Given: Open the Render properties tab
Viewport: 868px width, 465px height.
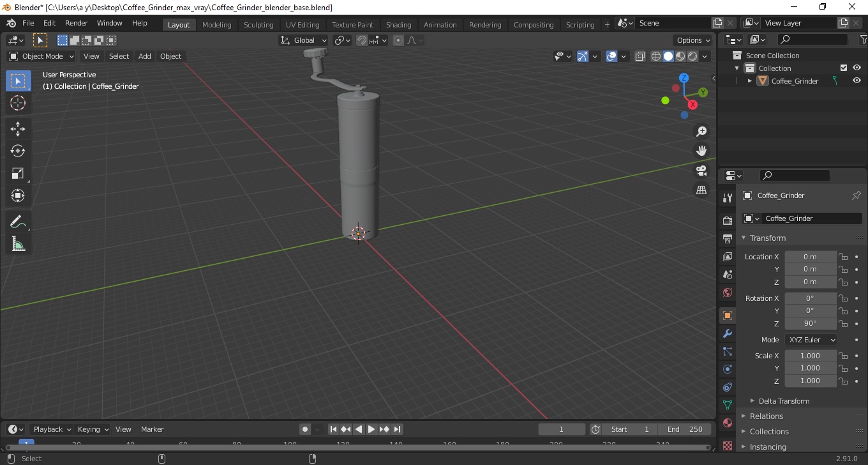Looking at the screenshot, I should 728,221.
